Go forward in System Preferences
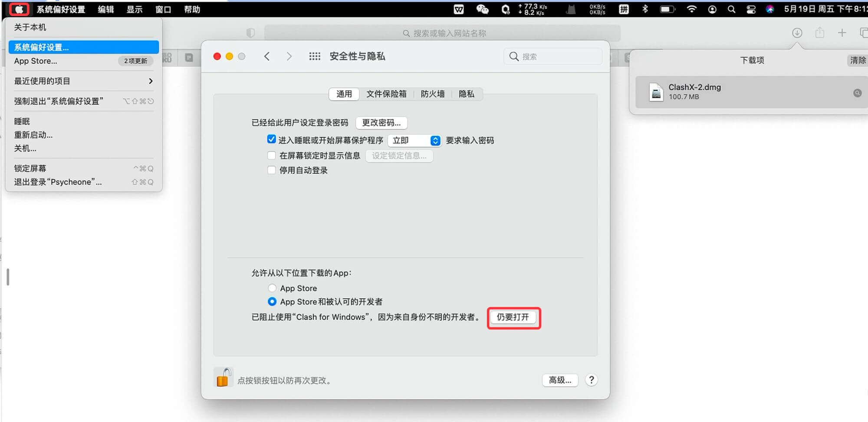 click(289, 56)
